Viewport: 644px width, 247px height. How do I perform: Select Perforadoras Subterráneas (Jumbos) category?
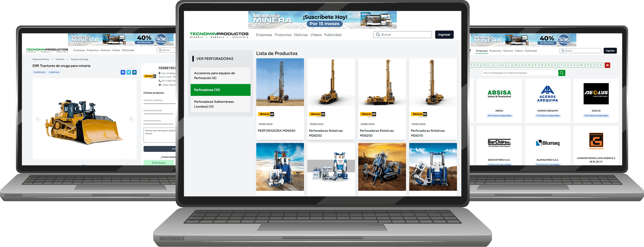coord(221,104)
